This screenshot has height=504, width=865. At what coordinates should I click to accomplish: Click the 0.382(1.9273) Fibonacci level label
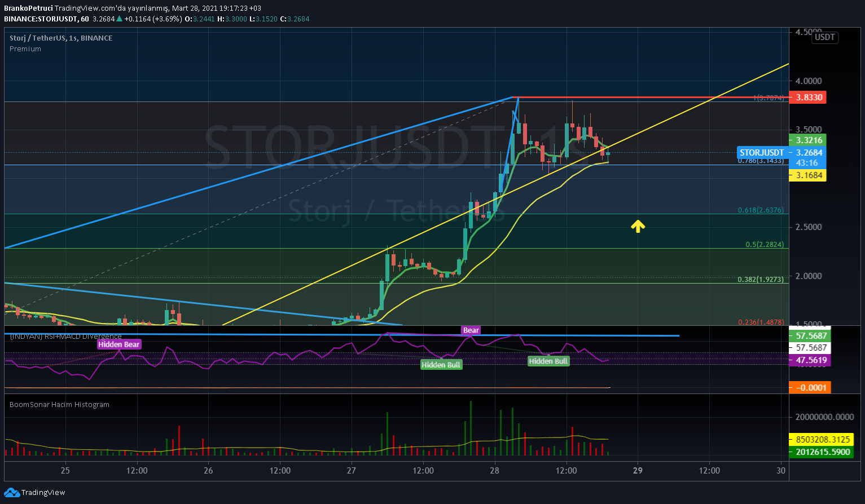tap(761, 280)
